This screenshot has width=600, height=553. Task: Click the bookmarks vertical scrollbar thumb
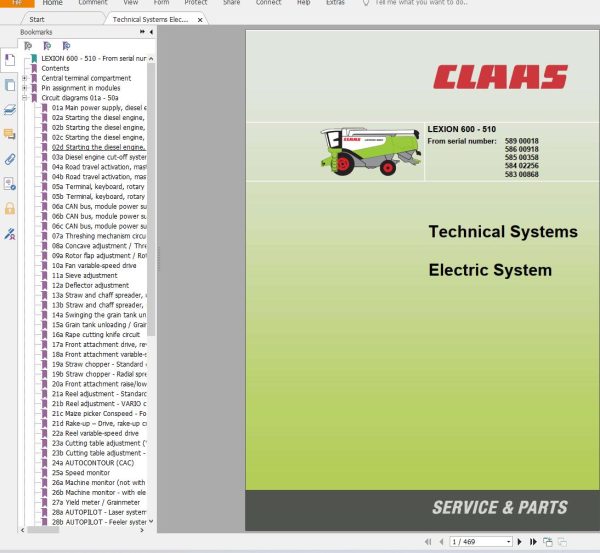151,199
